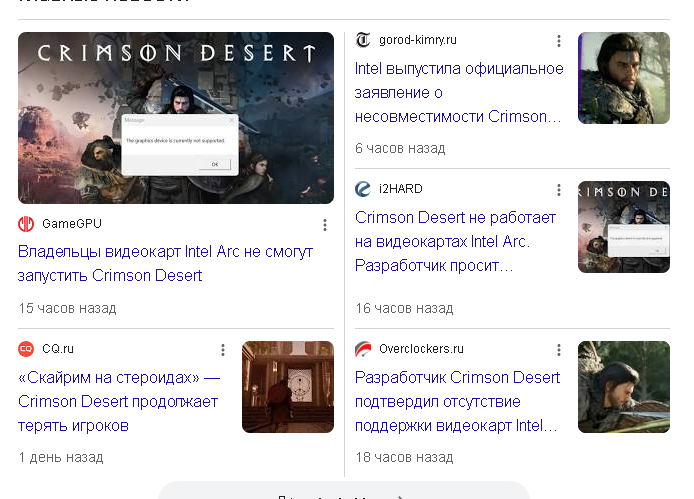Click the i2HARD blue swirl logo
This screenshot has height=499, width=694.
point(363,189)
